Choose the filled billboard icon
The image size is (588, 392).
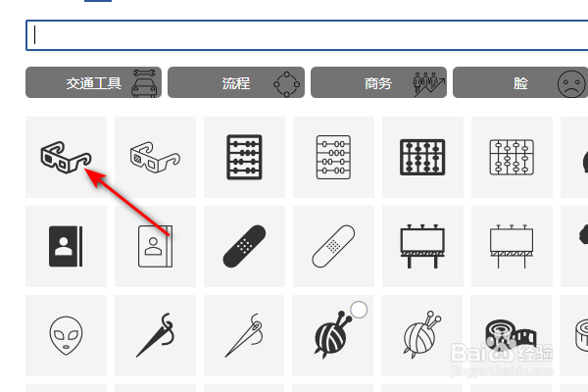click(x=422, y=246)
